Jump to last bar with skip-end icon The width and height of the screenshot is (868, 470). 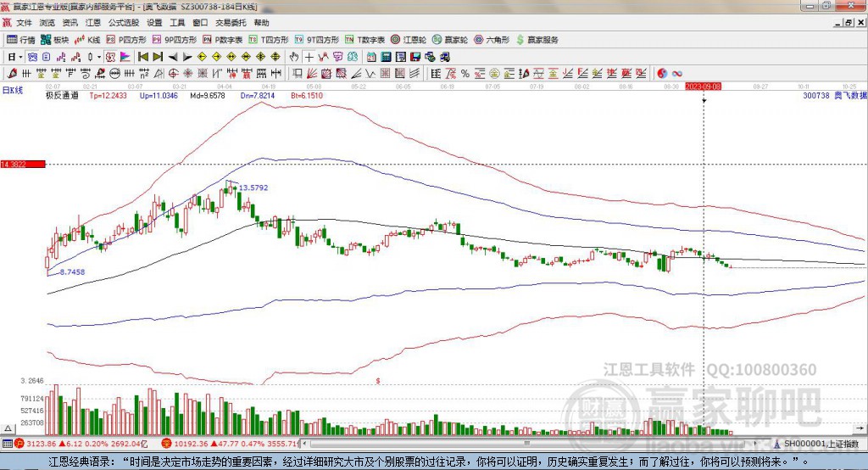click(x=158, y=57)
